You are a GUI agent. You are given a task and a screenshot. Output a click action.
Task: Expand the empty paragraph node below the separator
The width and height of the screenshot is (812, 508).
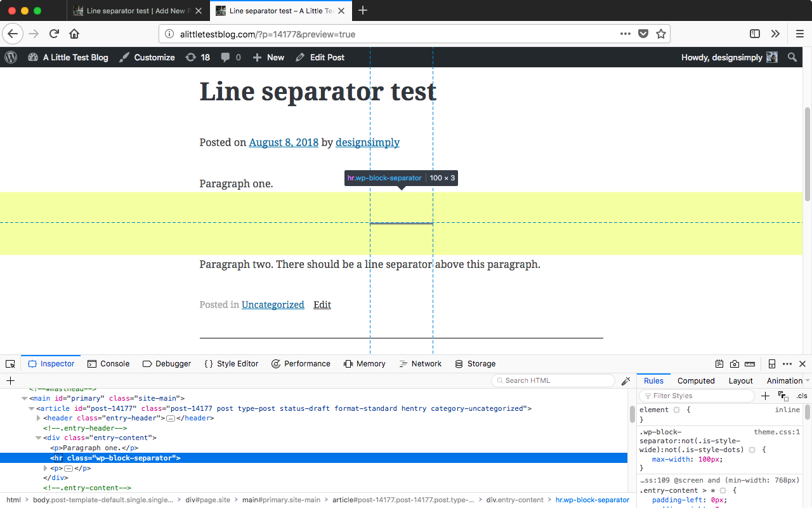[x=46, y=468]
